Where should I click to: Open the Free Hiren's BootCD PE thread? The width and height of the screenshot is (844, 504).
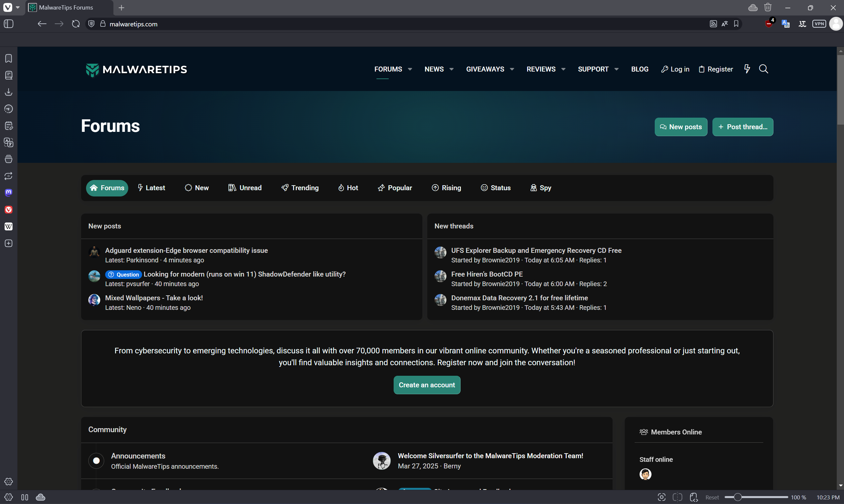click(487, 274)
